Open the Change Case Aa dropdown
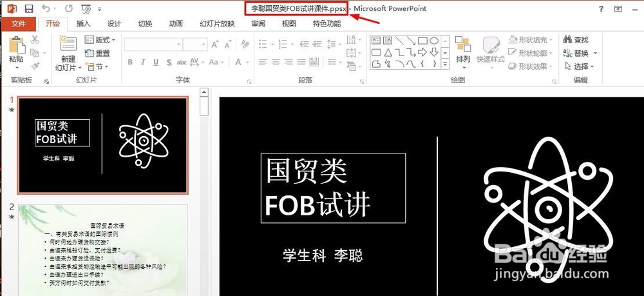The width and height of the screenshot is (644, 296). tap(216, 62)
